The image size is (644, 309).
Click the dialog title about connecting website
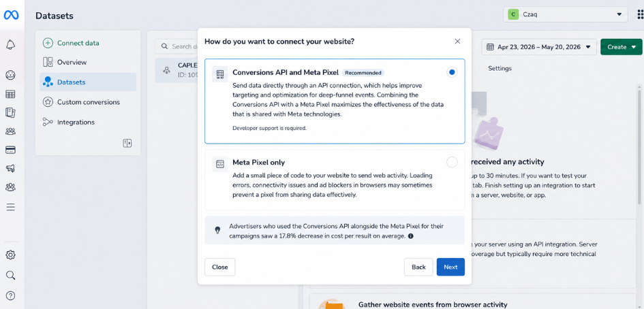(279, 41)
